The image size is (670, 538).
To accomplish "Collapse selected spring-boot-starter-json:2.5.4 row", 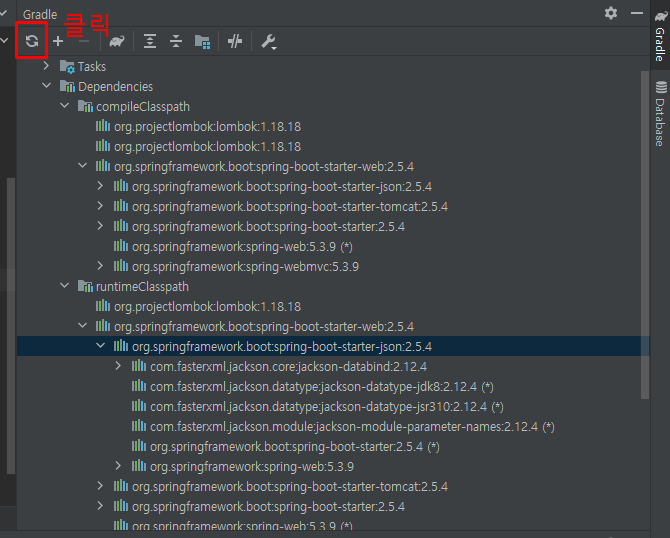I will (x=100, y=346).
